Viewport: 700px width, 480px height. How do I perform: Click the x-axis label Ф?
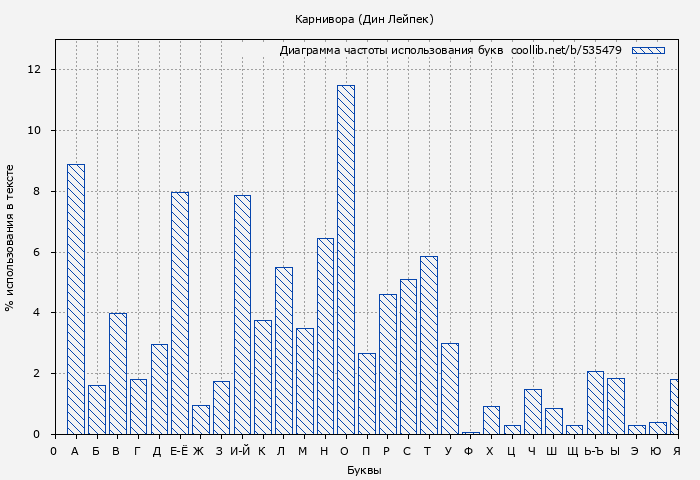click(469, 452)
